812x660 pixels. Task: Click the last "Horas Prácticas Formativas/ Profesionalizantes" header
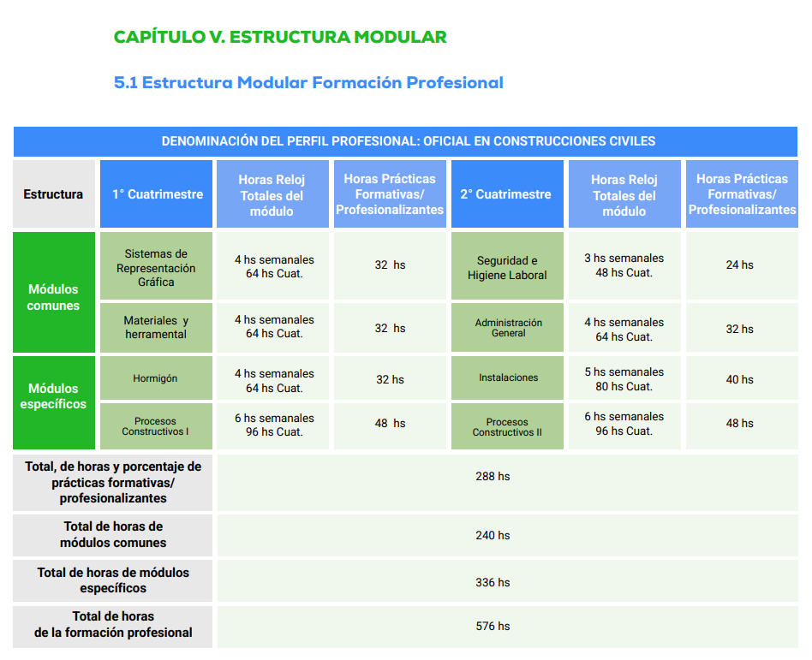742,194
